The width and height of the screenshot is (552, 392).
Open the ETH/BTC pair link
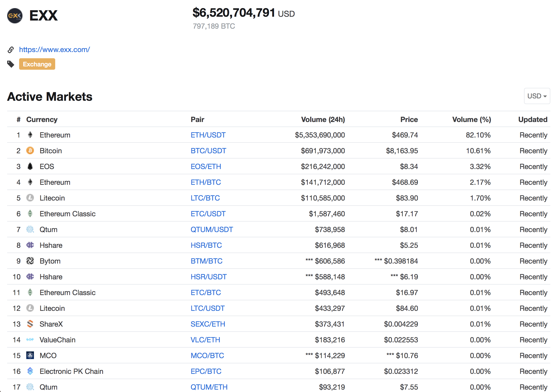[x=206, y=182]
